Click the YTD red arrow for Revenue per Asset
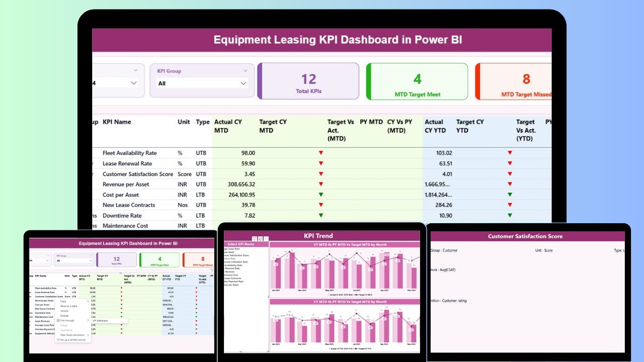644x362 pixels. pos(510,184)
